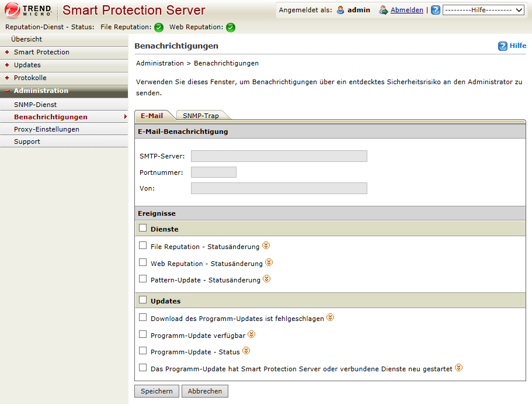Open Proxy-Einstellungen in the sidebar
Image resolution: width=532 pixels, height=404 pixels.
[47, 129]
